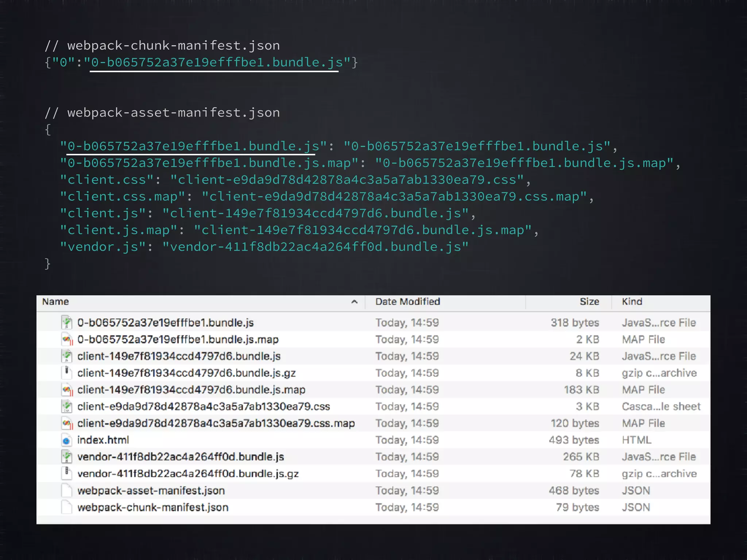Sort list by Date Modified column

pyautogui.click(x=408, y=302)
